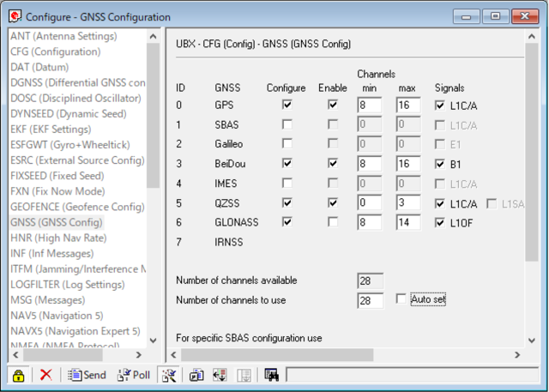
Task: Check the Galileo Configure checkbox
Action: tap(287, 143)
